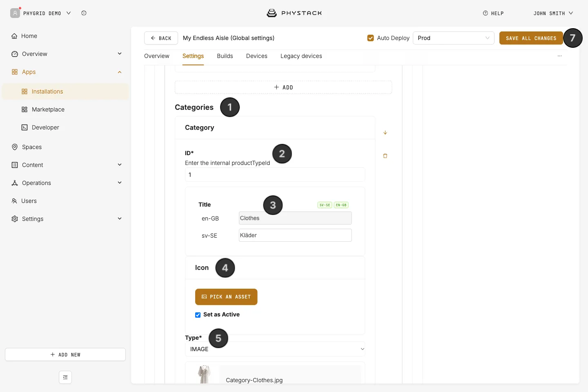Expand the Operations sidebar section
This screenshot has height=392, width=588.
pos(120,183)
